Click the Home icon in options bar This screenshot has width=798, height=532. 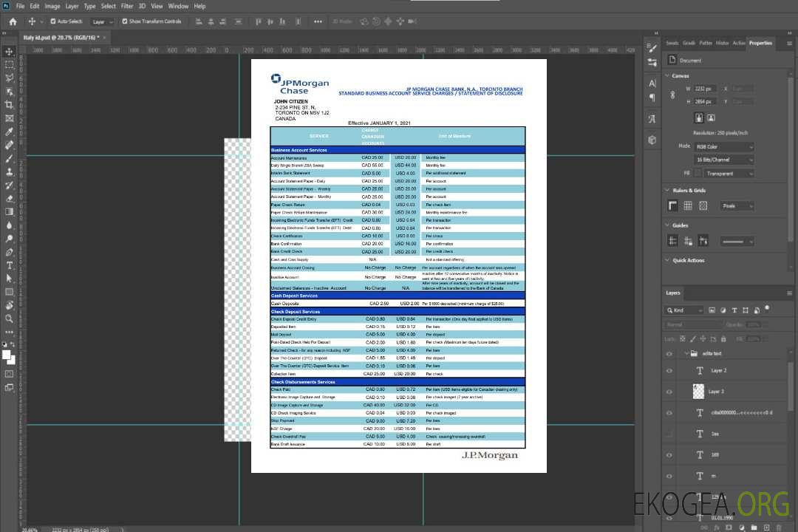pyautogui.click(x=13, y=21)
